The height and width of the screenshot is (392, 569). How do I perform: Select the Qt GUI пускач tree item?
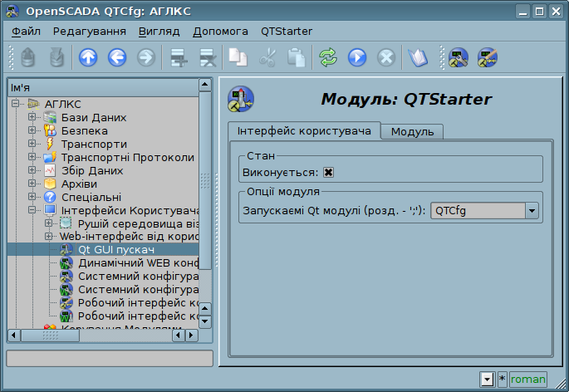116,250
